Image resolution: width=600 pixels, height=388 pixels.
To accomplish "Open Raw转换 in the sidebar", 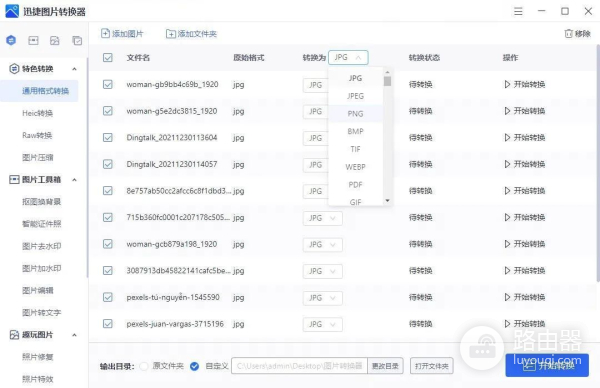I will pyautogui.click(x=37, y=135).
